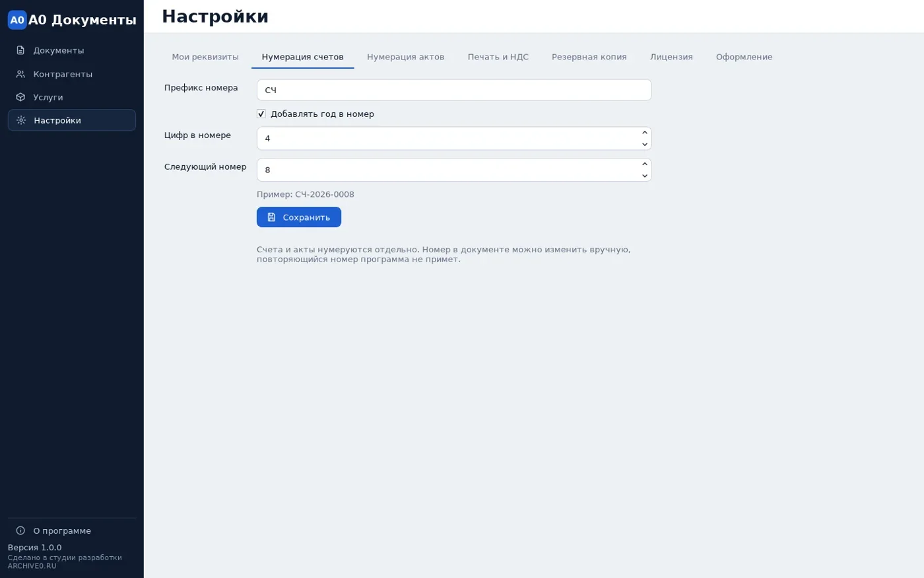924x578 pixels.
Task: Click the Документы sidebar document icon
Action: (x=20, y=50)
